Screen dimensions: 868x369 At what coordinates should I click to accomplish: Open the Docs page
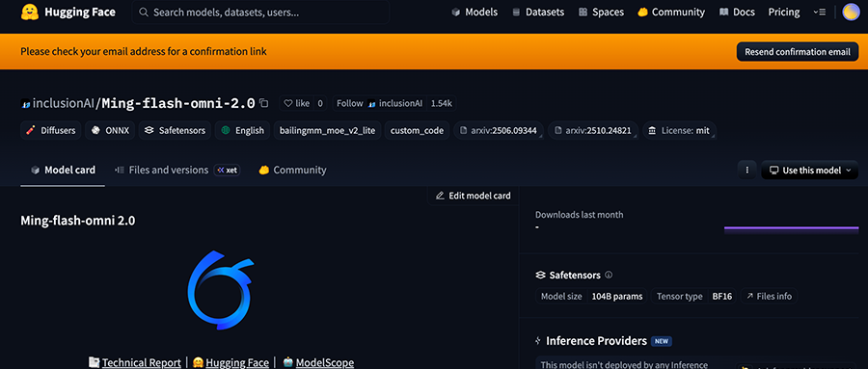[x=737, y=13]
